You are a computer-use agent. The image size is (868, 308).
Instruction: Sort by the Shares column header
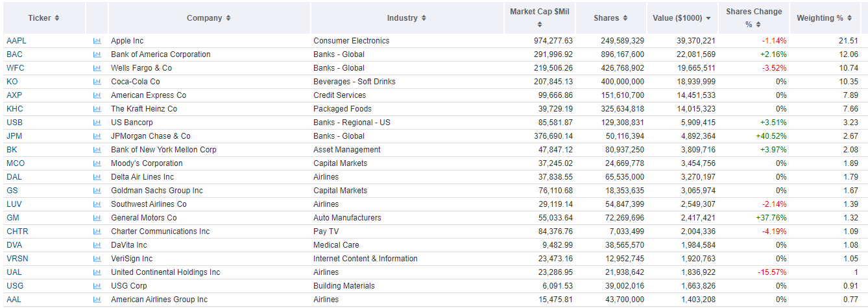click(610, 18)
